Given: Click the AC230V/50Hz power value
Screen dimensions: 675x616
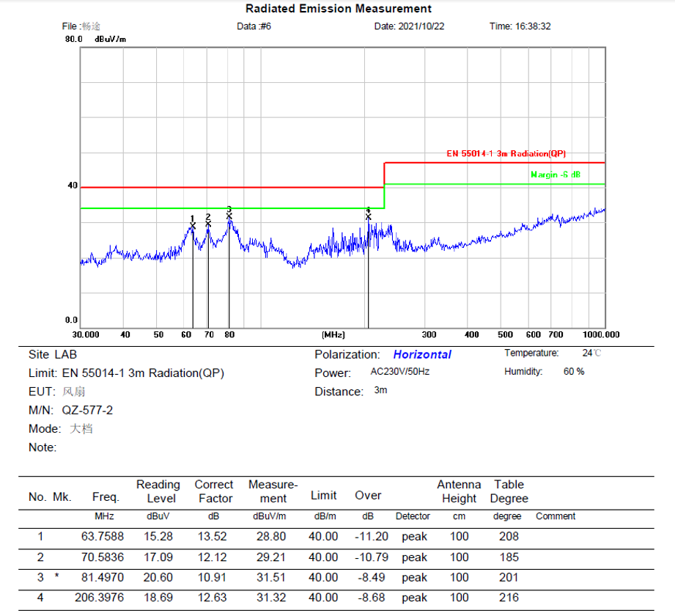Looking at the screenshot, I should click(x=400, y=371).
